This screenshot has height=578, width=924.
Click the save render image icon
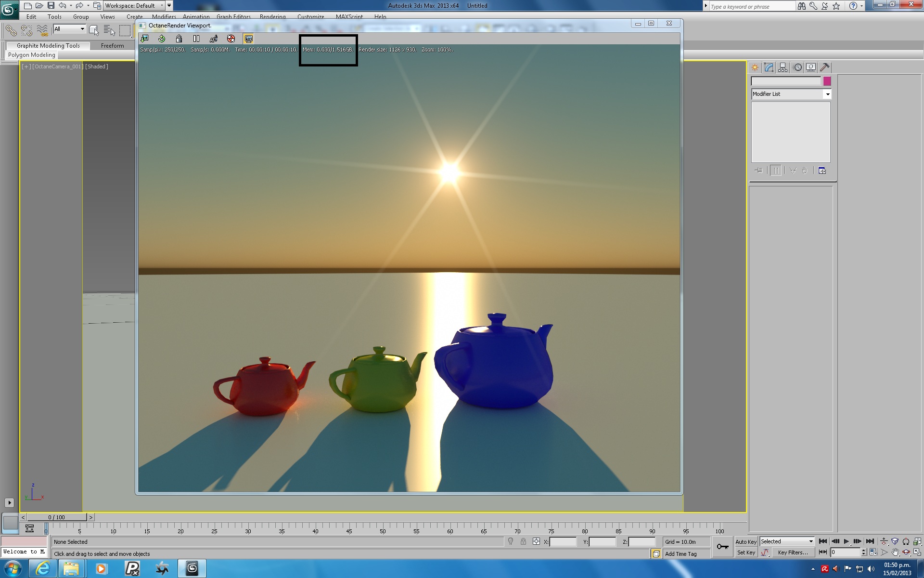click(x=144, y=39)
